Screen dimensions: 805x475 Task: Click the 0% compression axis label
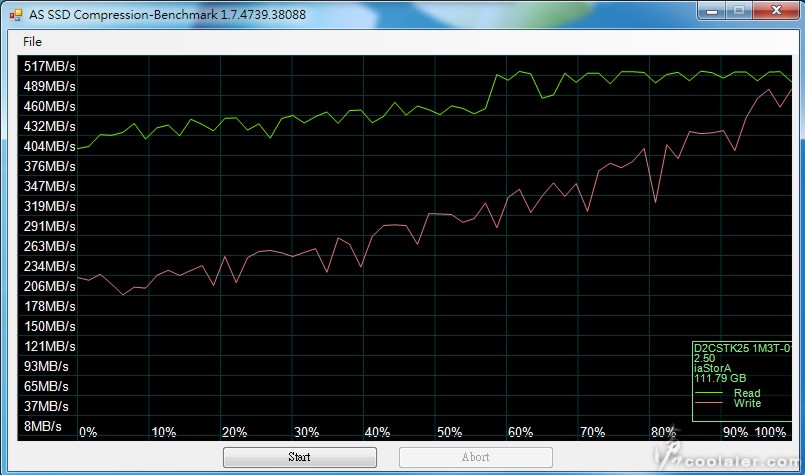[88, 432]
